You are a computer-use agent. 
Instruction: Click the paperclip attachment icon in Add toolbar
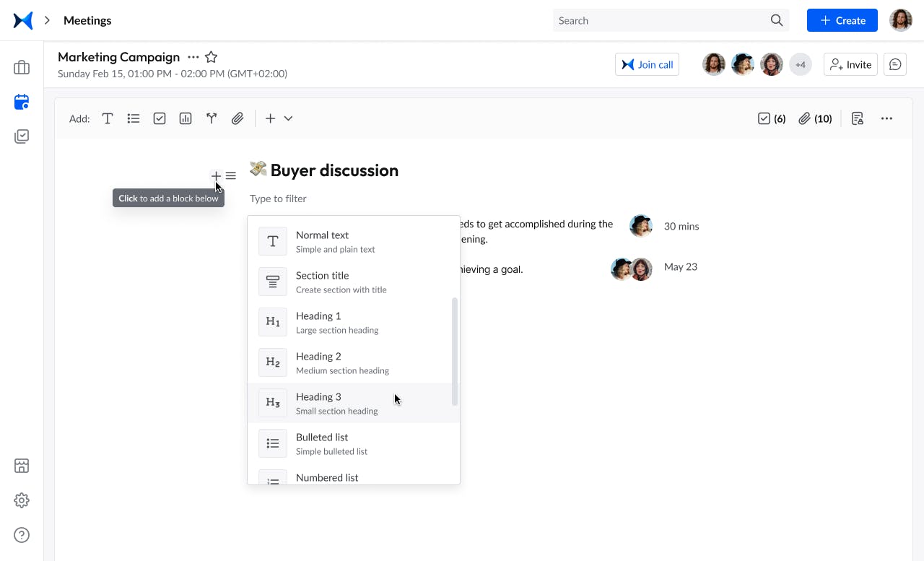pyautogui.click(x=237, y=118)
